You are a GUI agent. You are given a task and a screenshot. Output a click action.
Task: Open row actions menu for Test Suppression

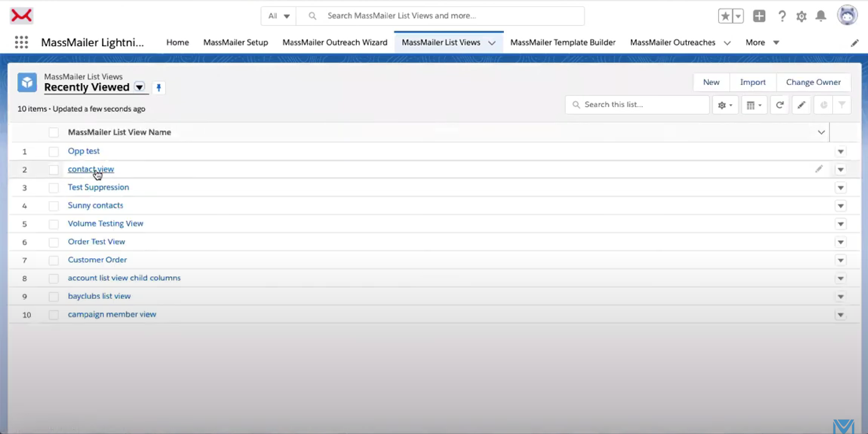841,188
